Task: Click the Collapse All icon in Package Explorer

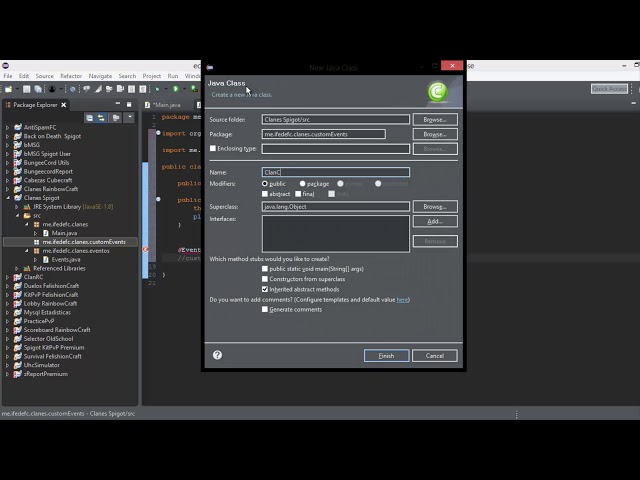Action: click(89, 118)
